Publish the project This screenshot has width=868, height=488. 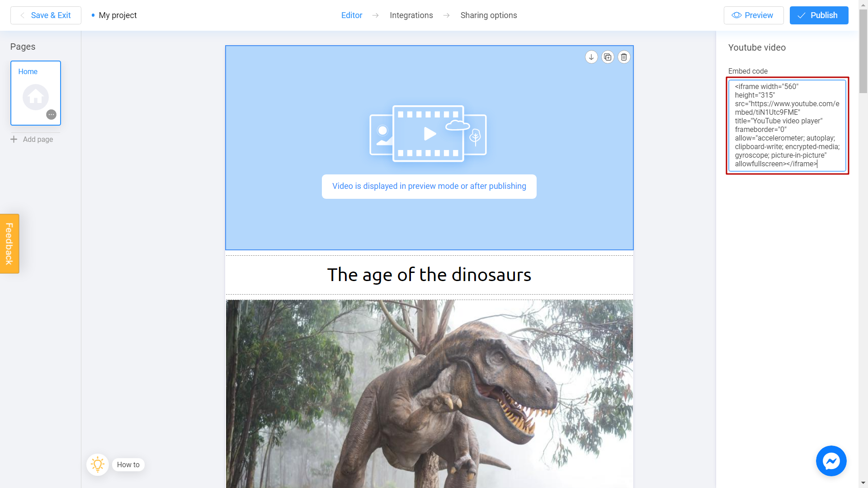[x=819, y=15]
